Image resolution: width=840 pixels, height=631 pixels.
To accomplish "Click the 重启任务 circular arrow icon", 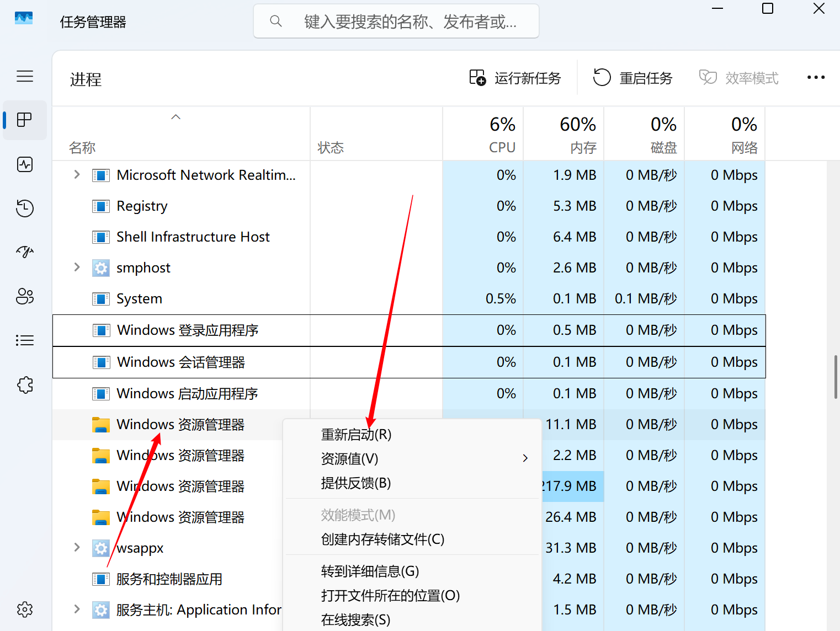I will 602,77.
